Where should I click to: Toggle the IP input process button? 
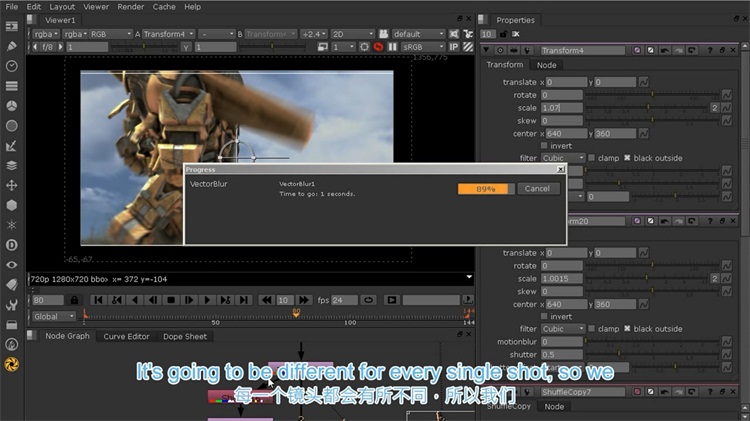453,47
